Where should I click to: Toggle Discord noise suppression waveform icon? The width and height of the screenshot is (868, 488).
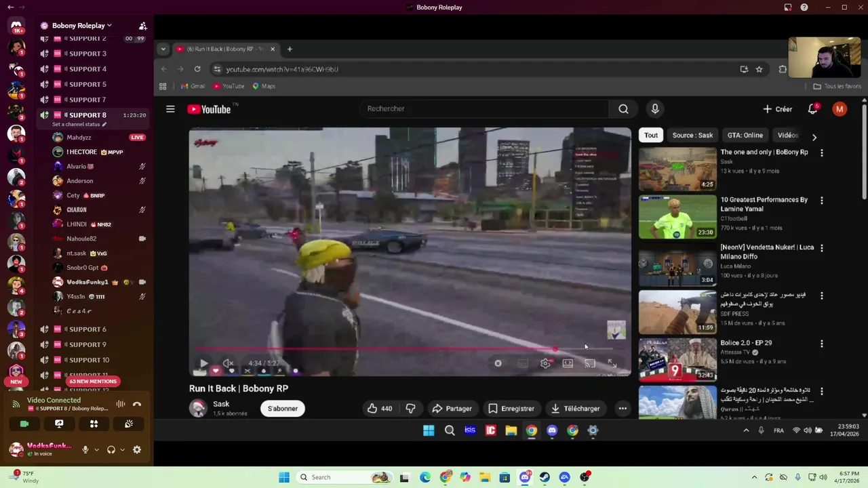120,404
